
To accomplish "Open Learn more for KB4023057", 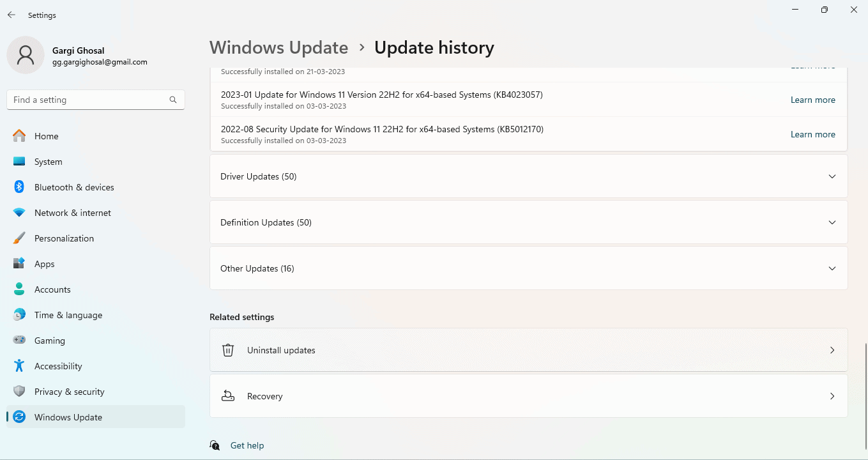I will point(812,100).
